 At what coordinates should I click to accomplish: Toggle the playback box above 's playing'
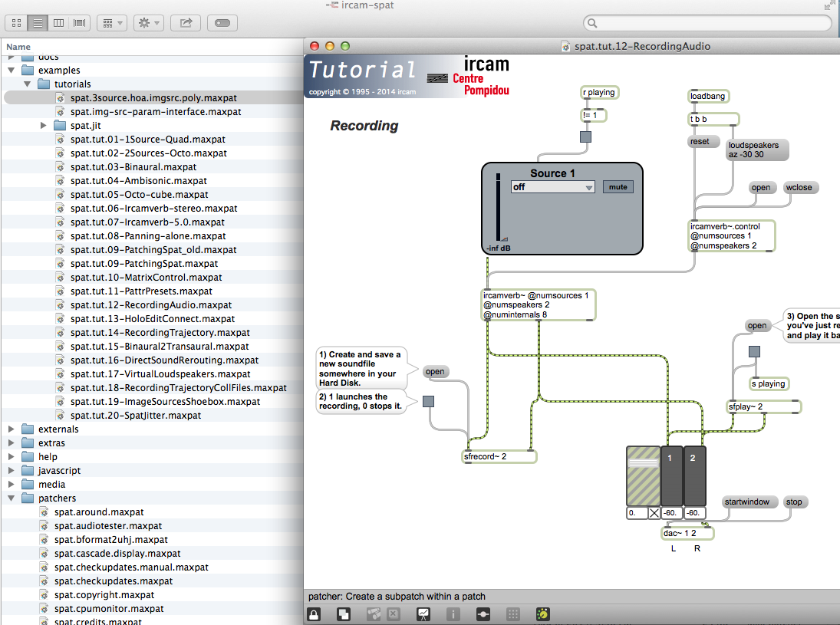[754, 351]
